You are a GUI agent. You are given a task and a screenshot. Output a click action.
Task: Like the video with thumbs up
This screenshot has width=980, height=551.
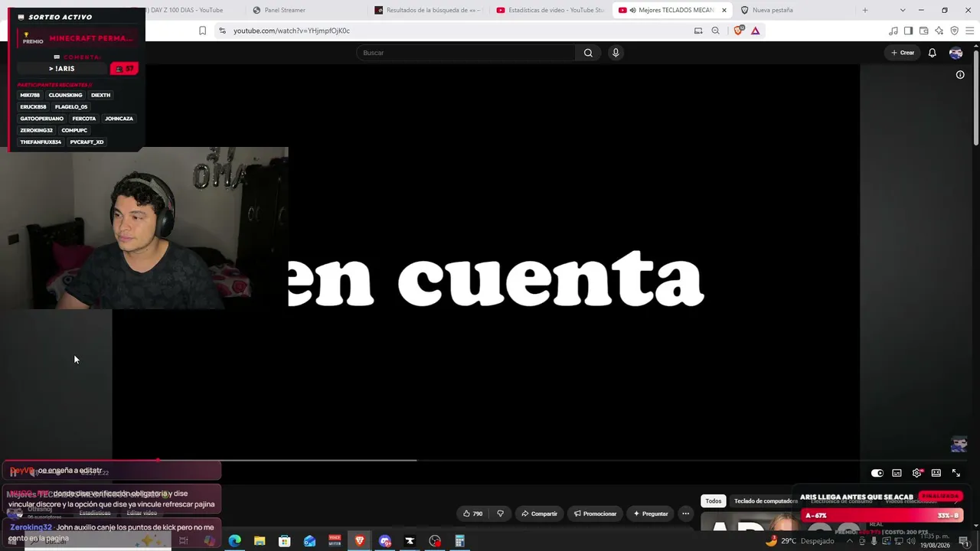point(472,514)
